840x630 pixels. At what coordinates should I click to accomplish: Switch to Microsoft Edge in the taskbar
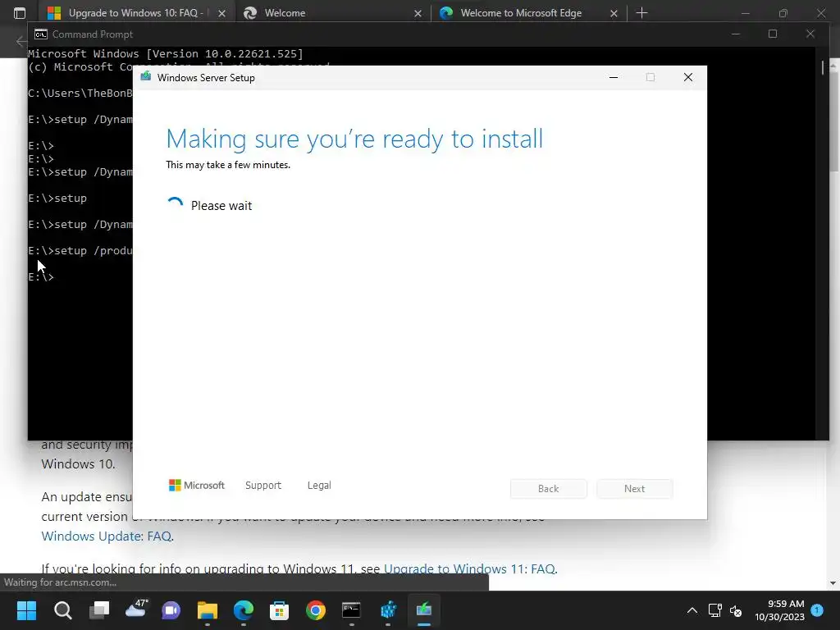(x=243, y=610)
